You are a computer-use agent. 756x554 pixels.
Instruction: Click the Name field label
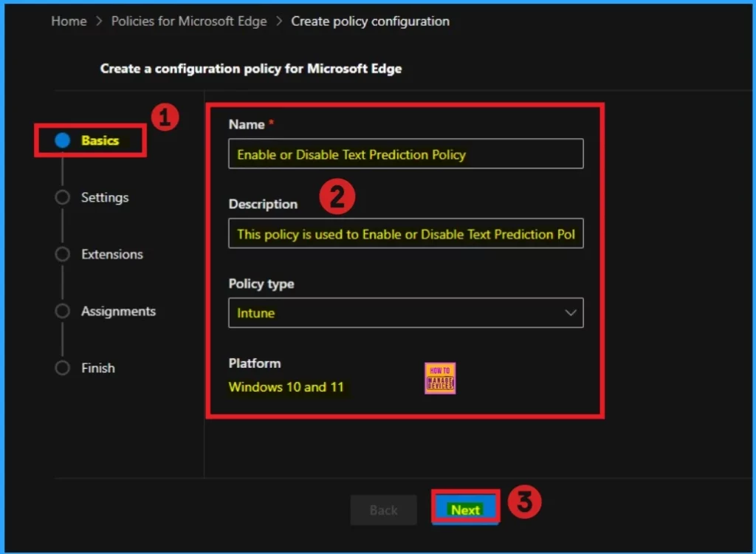[x=247, y=125]
